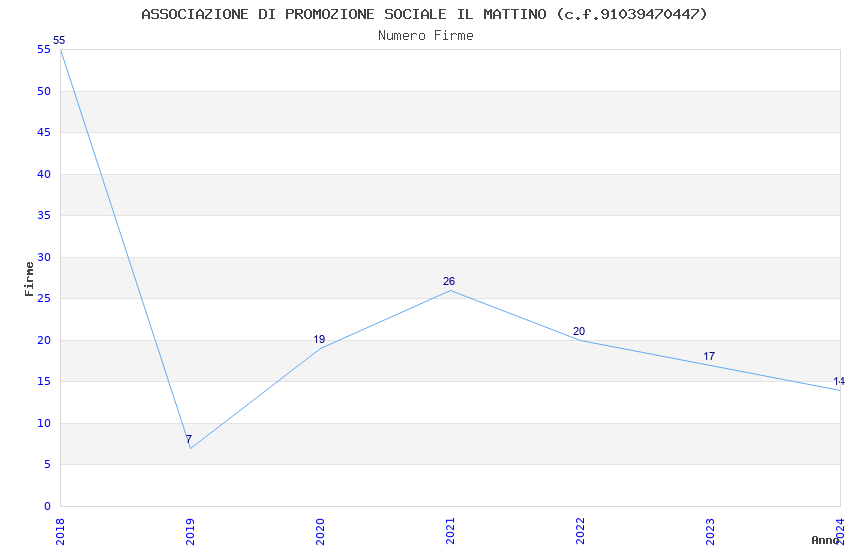Click the y-axis tick value 30
Image resolution: width=850 pixels, height=550 pixels.
pyautogui.click(x=44, y=257)
